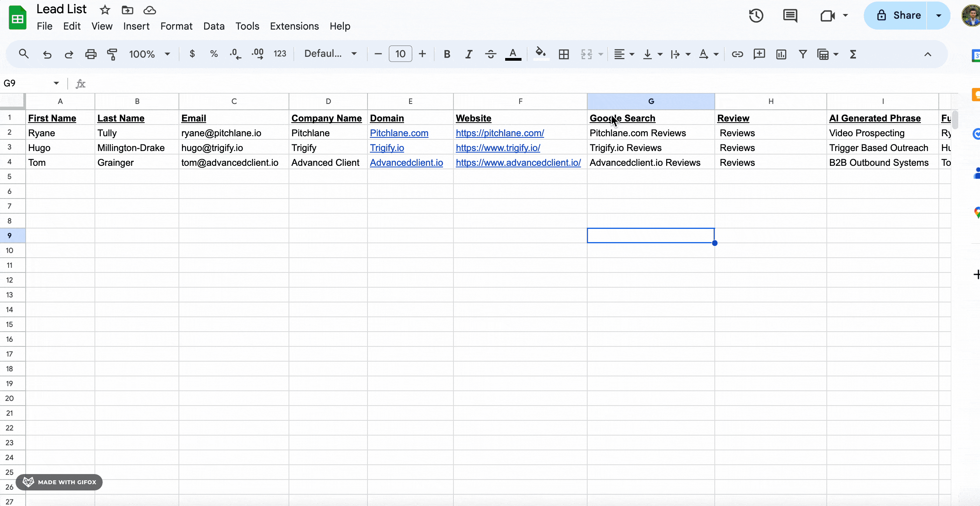
Task: Click the move to folder icon
Action: [x=128, y=10]
